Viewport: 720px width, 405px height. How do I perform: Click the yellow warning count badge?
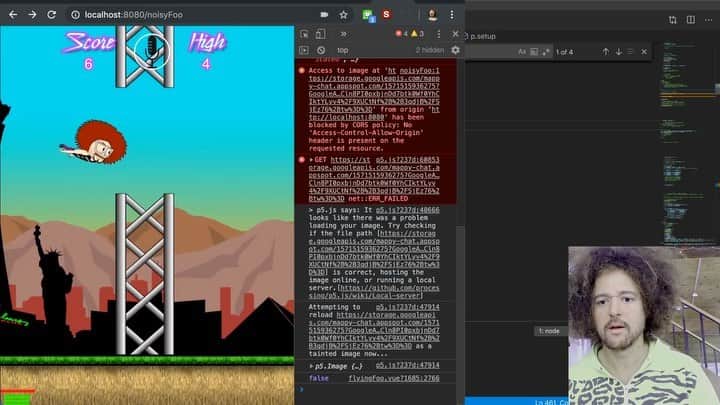[x=417, y=34]
